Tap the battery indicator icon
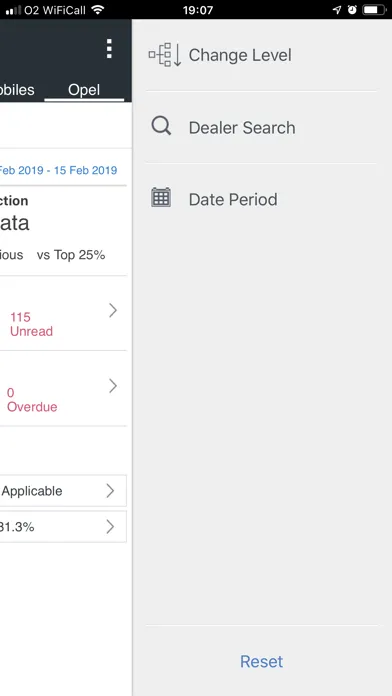The width and height of the screenshot is (392, 696). pos(374,10)
